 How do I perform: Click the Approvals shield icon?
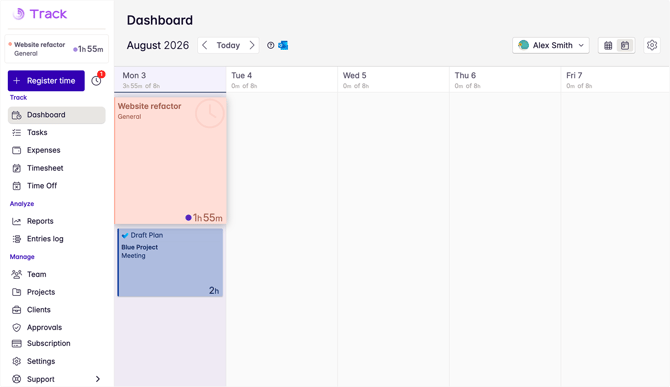click(x=17, y=328)
